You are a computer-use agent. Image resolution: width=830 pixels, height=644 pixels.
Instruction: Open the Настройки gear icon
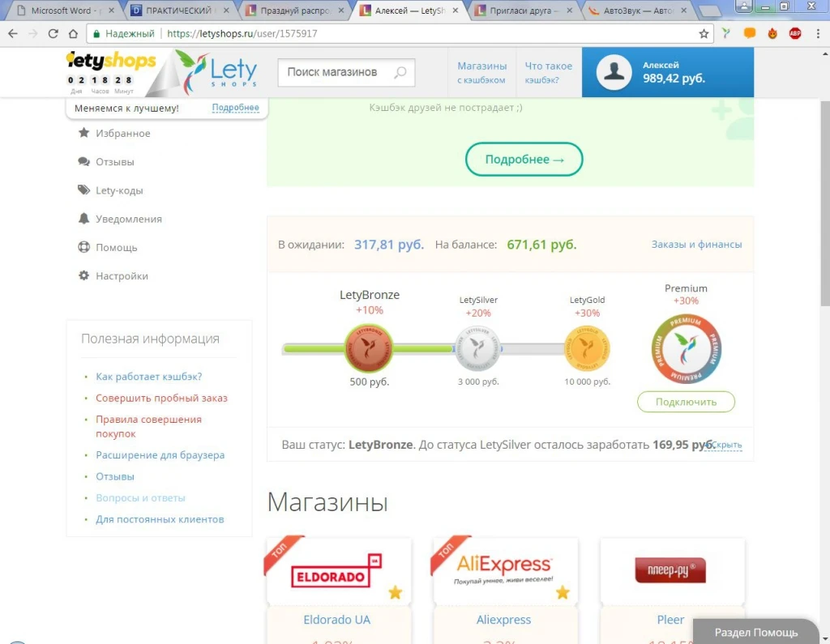[x=83, y=275]
